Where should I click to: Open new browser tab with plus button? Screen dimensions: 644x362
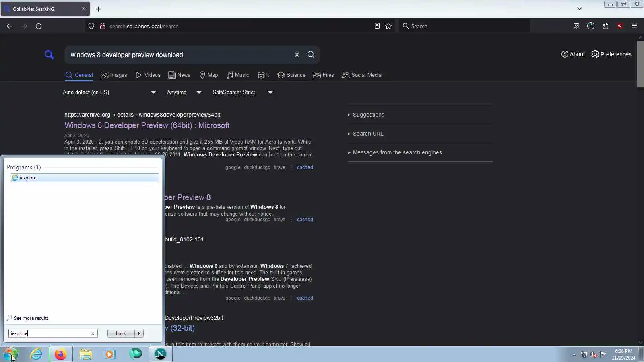(x=99, y=9)
